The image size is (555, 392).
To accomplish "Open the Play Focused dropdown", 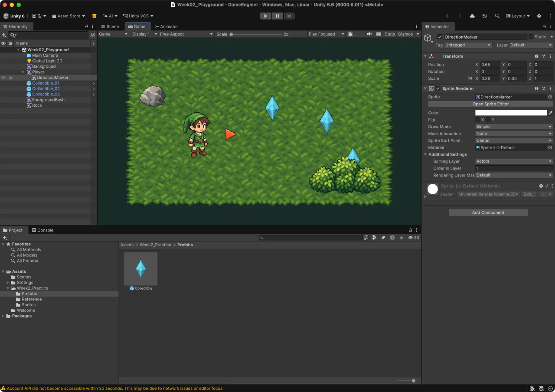I will pos(326,34).
